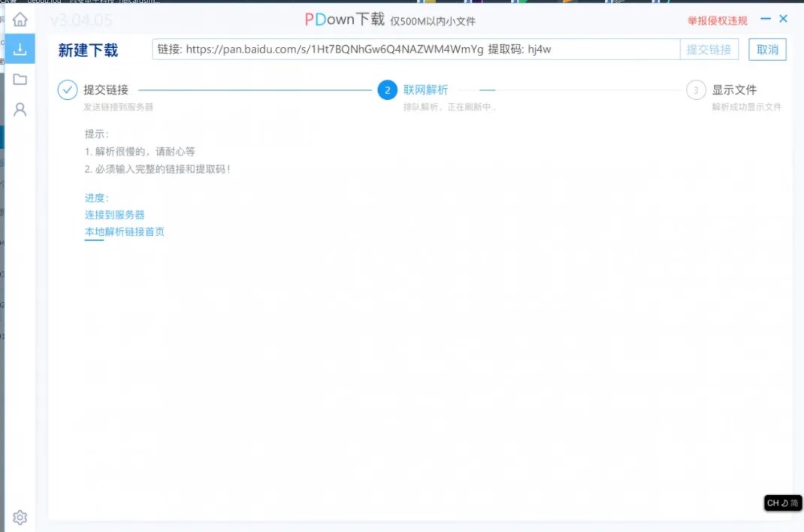The width and height of the screenshot is (804, 532).
Task: Click the step 3 circle for 显示文件
Action: click(696, 90)
